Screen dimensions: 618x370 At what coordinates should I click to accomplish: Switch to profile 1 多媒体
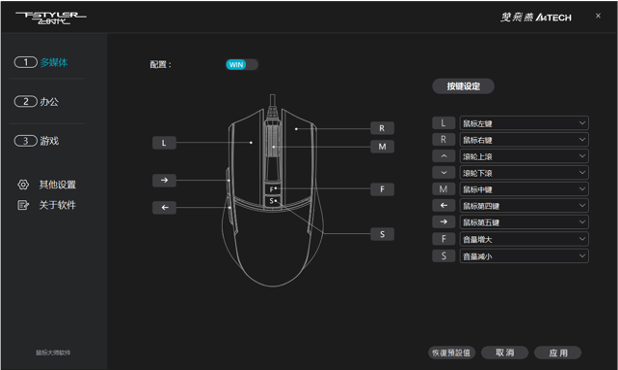(41, 62)
